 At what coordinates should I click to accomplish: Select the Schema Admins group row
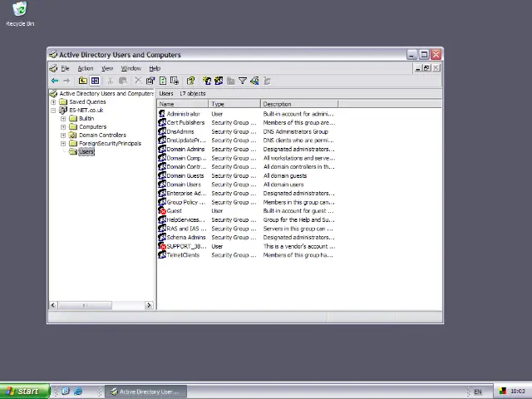pos(247,237)
